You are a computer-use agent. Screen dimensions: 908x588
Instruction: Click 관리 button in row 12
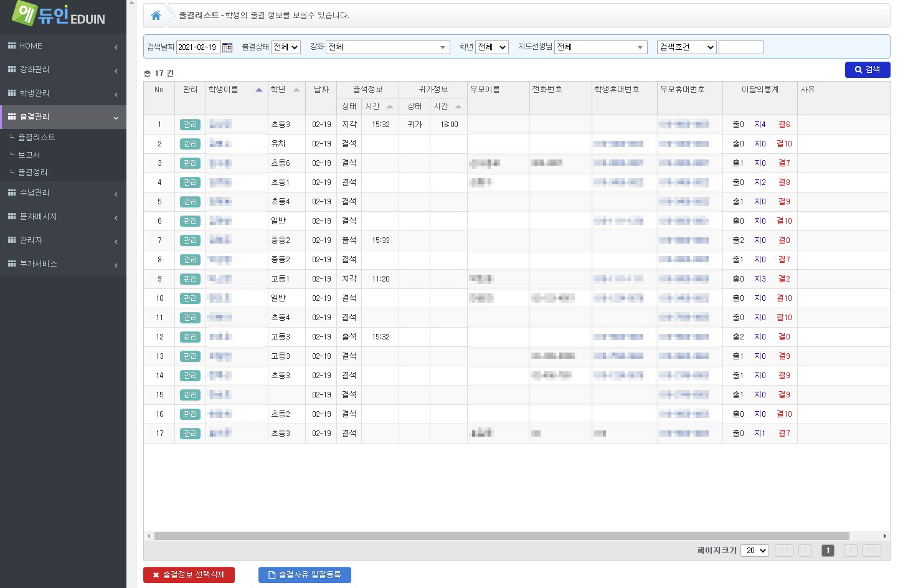(190, 337)
